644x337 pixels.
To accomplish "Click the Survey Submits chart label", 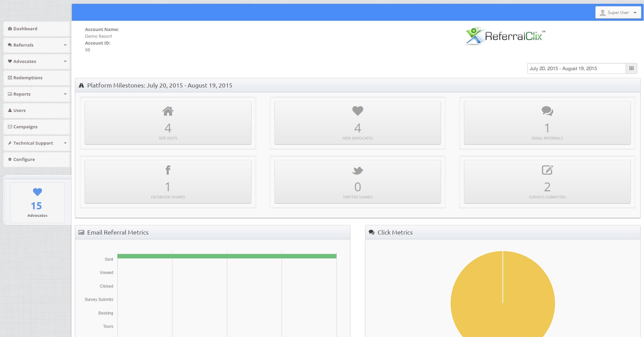I will pos(99,300).
